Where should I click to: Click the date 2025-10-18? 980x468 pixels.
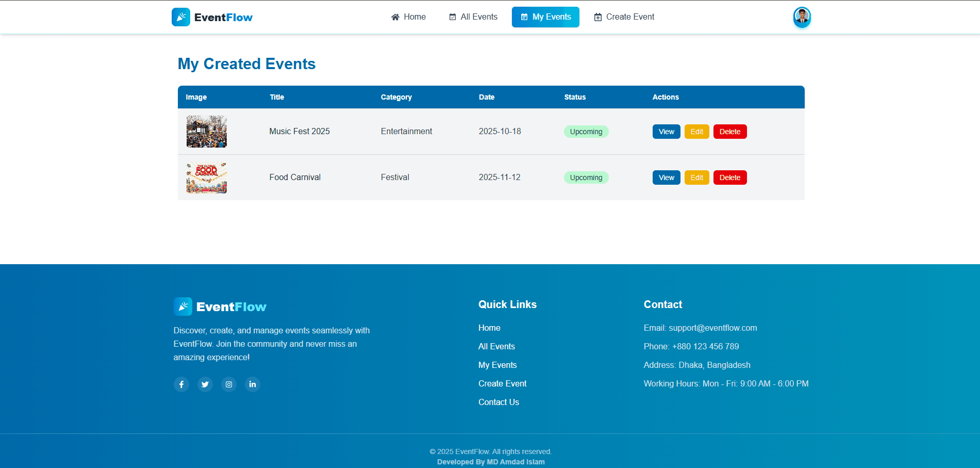500,131
